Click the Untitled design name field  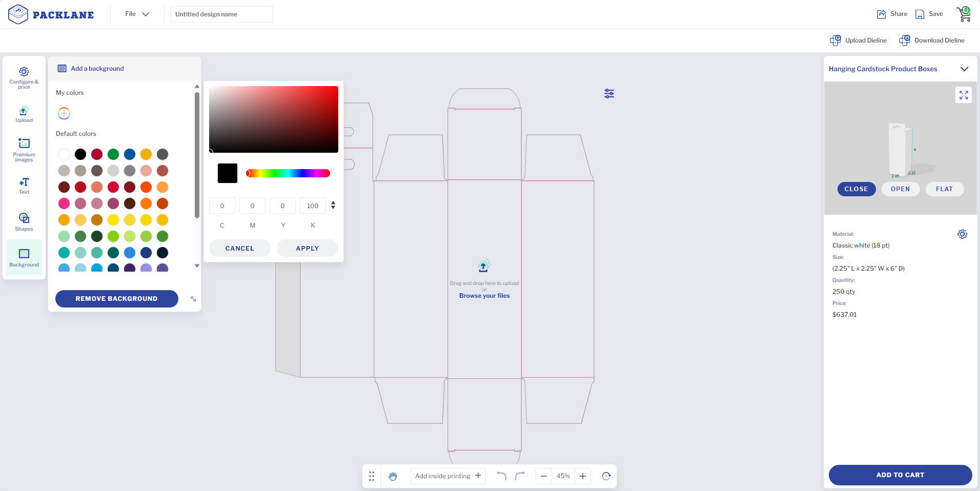coord(221,14)
